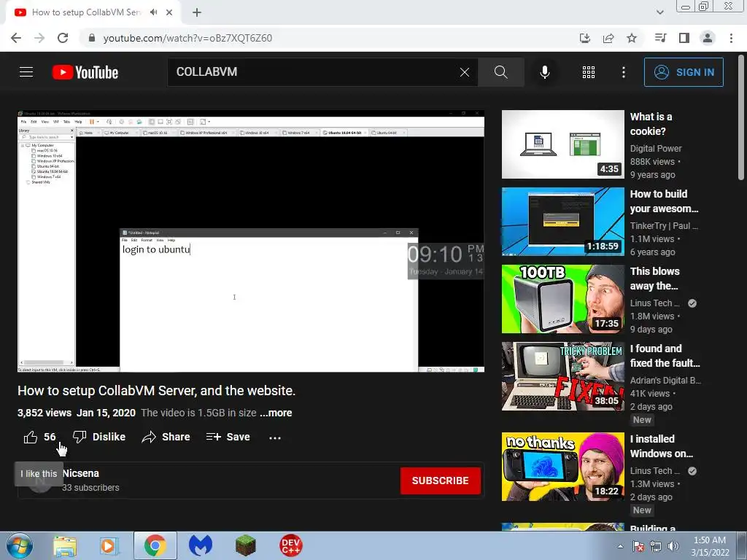Click the SIGN IN button
Viewport: 747px width, 560px height.
point(683,72)
